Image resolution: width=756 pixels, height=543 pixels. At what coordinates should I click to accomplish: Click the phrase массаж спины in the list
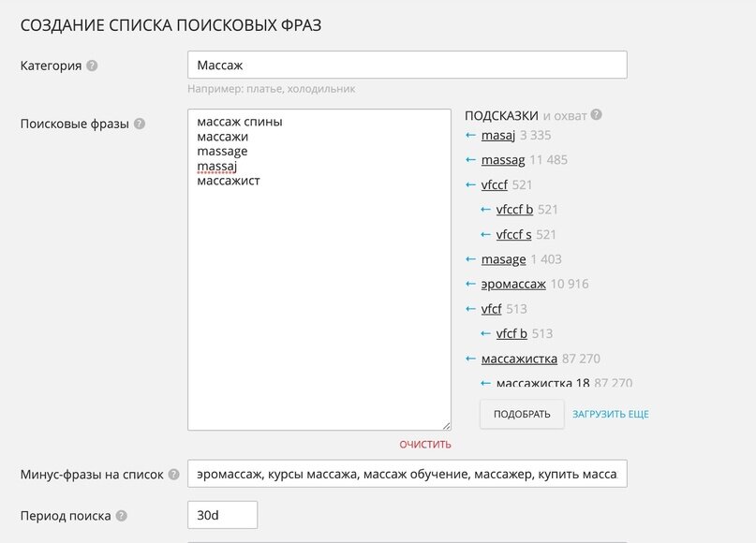tap(240, 122)
